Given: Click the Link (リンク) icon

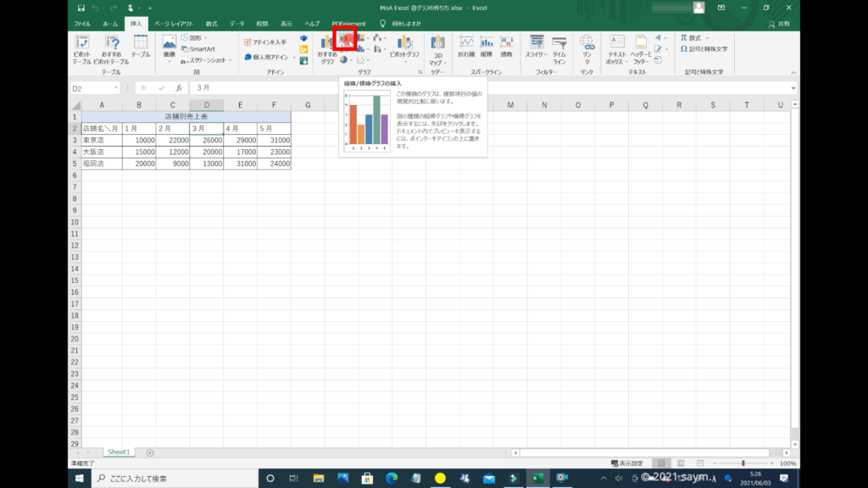Looking at the screenshot, I should pyautogui.click(x=587, y=46).
